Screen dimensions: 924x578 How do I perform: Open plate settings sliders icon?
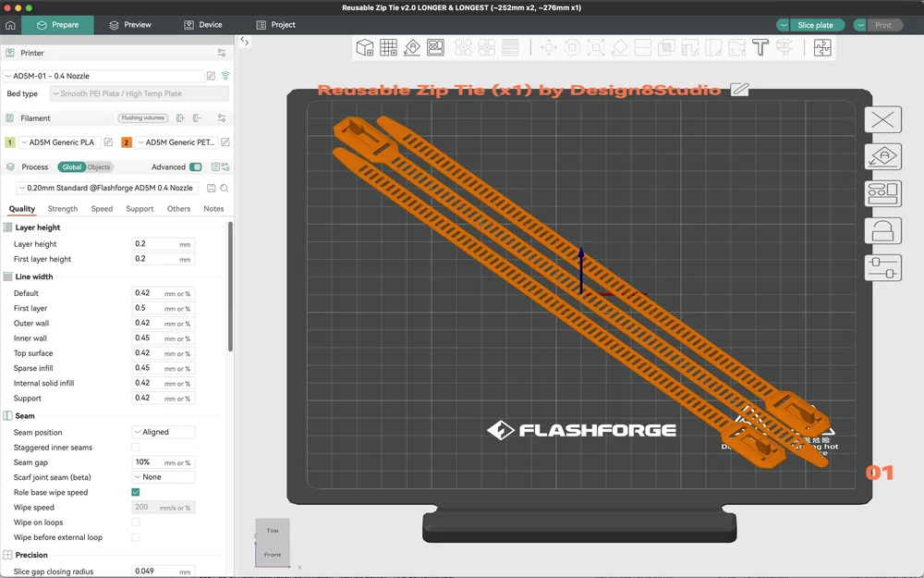(882, 268)
